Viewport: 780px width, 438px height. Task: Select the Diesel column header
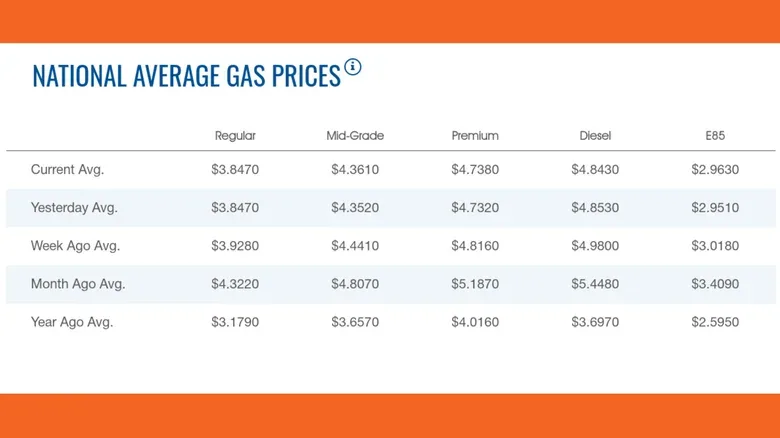pyautogui.click(x=595, y=136)
